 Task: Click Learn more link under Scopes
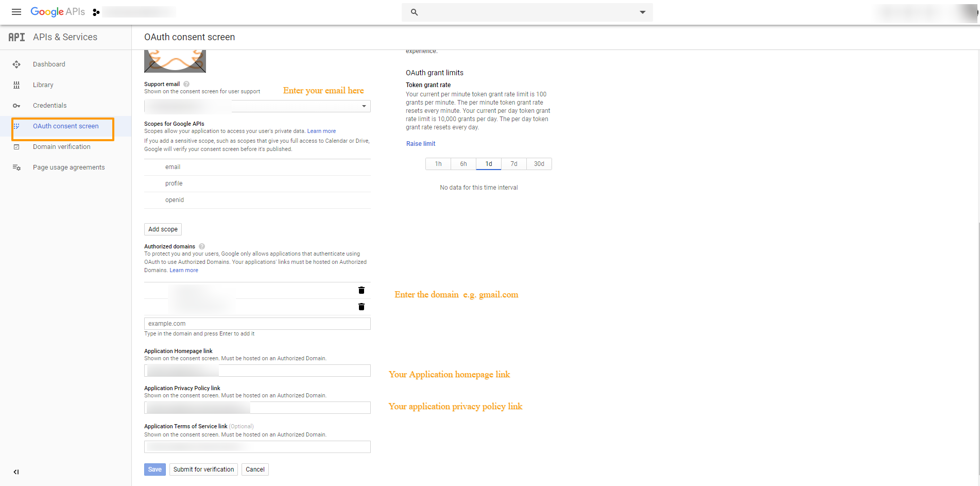(x=321, y=131)
